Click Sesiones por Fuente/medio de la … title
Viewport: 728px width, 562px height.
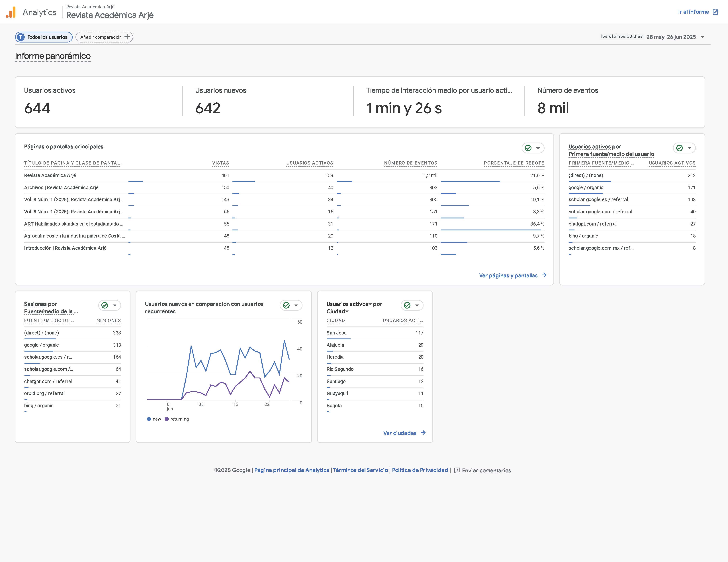[51, 308]
